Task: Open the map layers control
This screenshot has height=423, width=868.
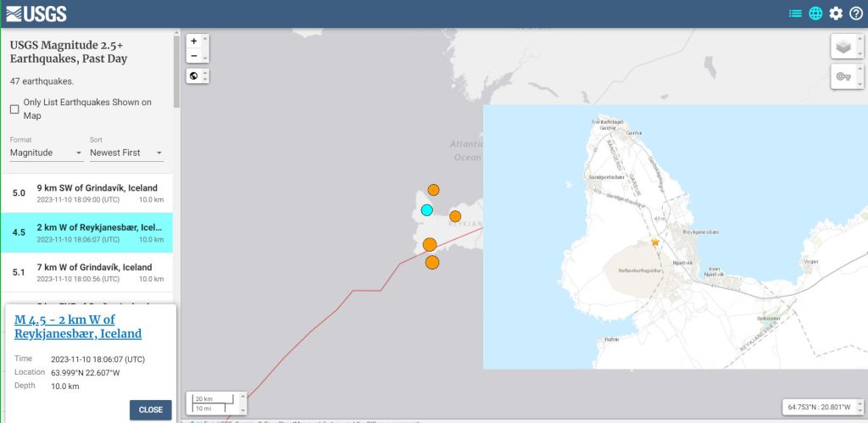Action: coord(843,47)
